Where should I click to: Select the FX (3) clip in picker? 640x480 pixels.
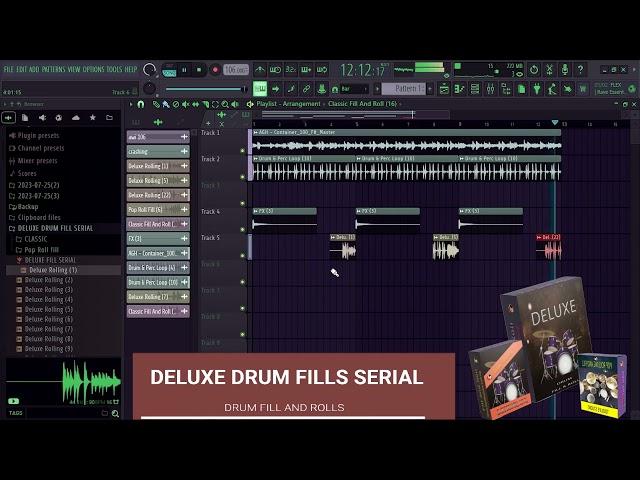pyautogui.click(x=158, y=239)
